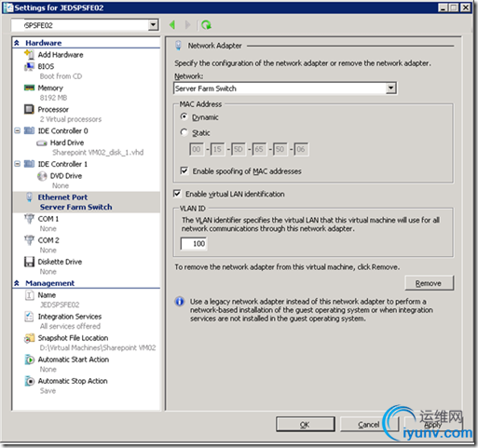Click the 'Boot from CD' text
Image resolution: width=478 pixels, height=448 pixels.
point(61,76)
